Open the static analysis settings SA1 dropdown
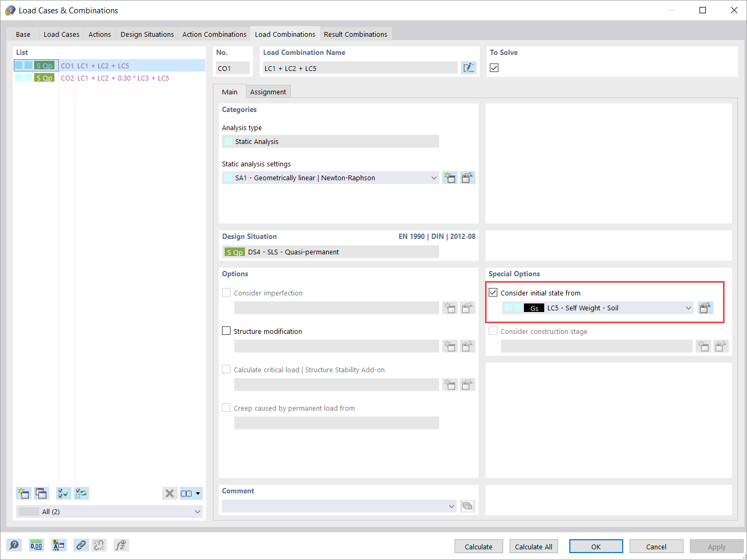This screenshot has height=560, width=747. coord(433,178)
